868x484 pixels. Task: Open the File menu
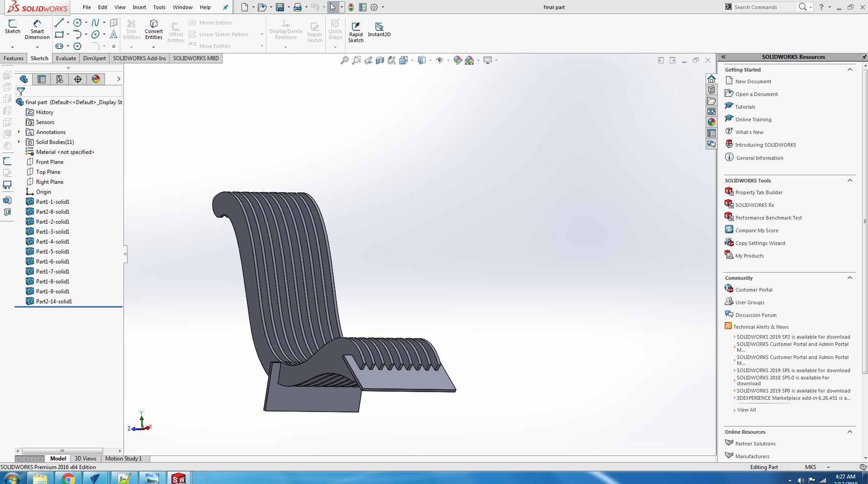(x=87, y=7)
